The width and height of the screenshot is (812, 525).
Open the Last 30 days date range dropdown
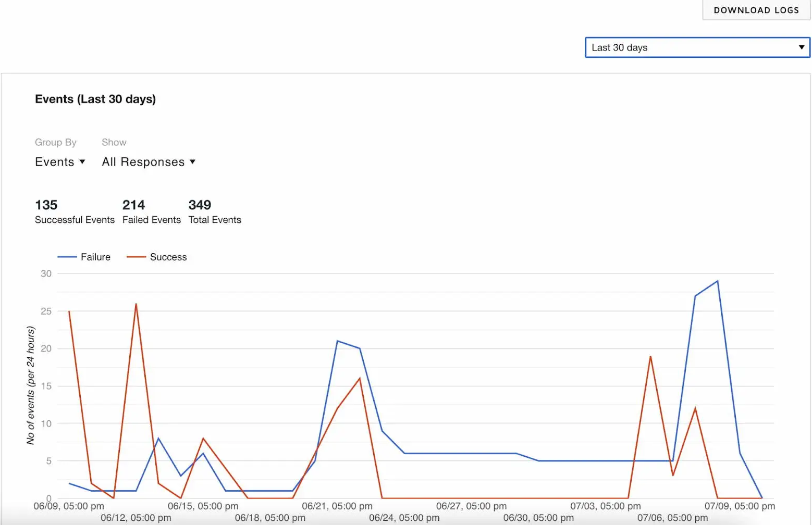pyautogui.click(x=697, y=47)
